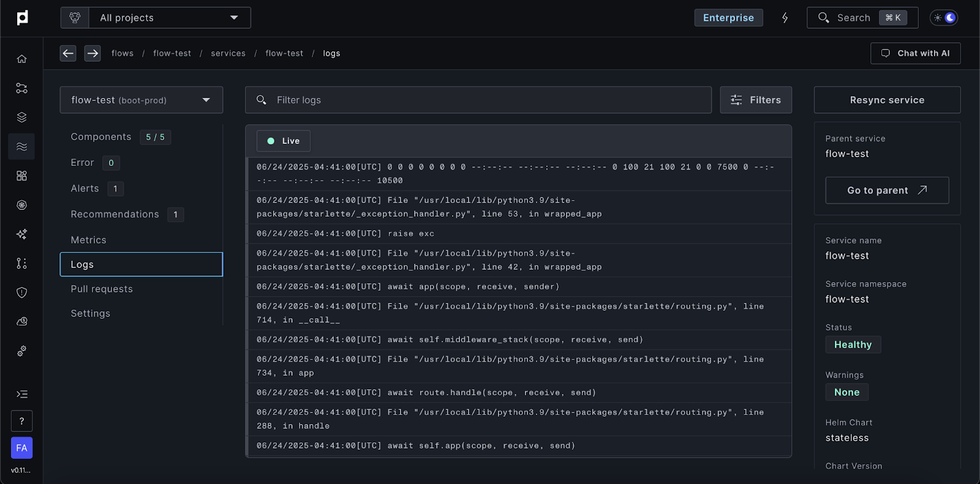Focus the Filter logs input field
This screenshot has width=980, height=484.
coord(478,100)
